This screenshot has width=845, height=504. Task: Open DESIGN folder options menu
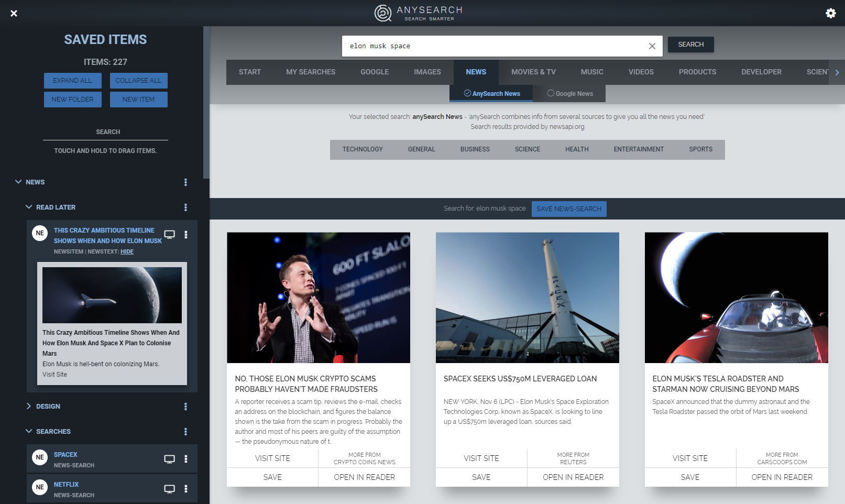[185, 407]
